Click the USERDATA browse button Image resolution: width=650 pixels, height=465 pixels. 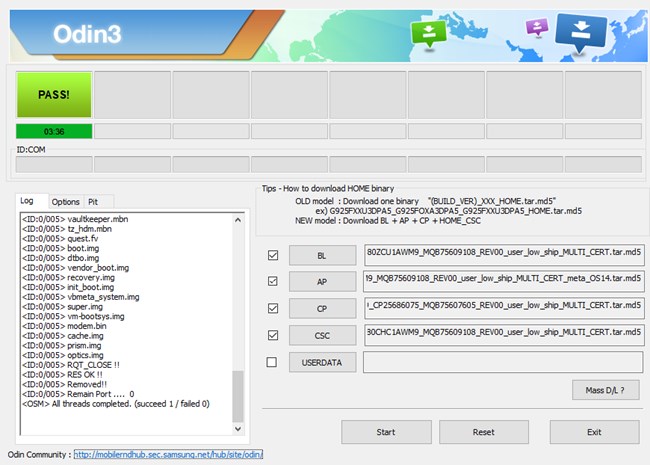[x=322, y=363]
